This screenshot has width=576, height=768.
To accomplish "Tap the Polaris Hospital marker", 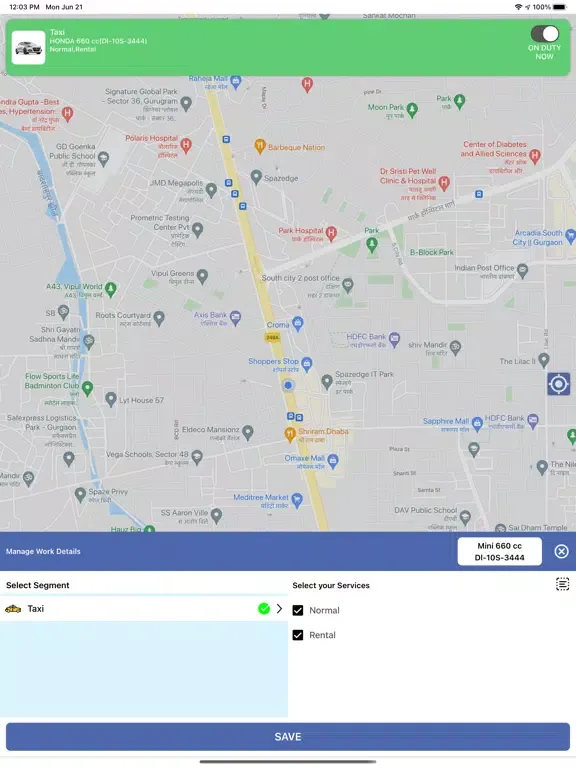I will tap(186, 145).
